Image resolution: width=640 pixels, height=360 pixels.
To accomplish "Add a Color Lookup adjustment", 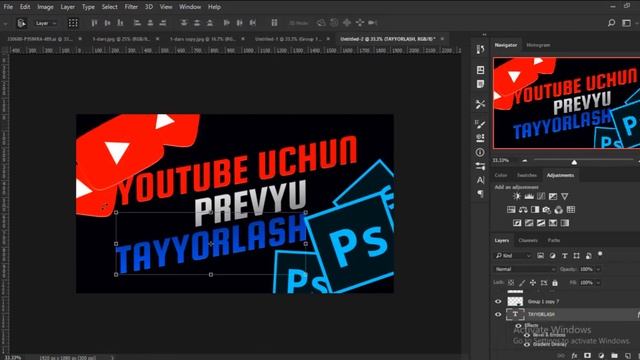I will point(571,210).
